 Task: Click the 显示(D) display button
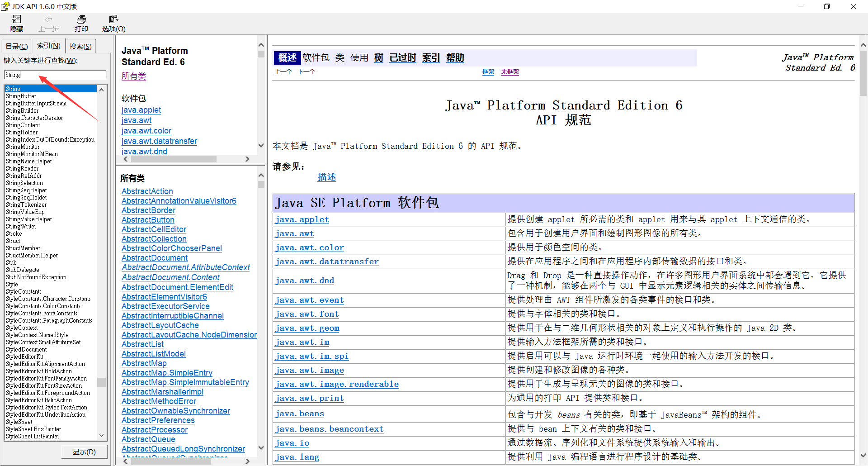coord(85,452)
